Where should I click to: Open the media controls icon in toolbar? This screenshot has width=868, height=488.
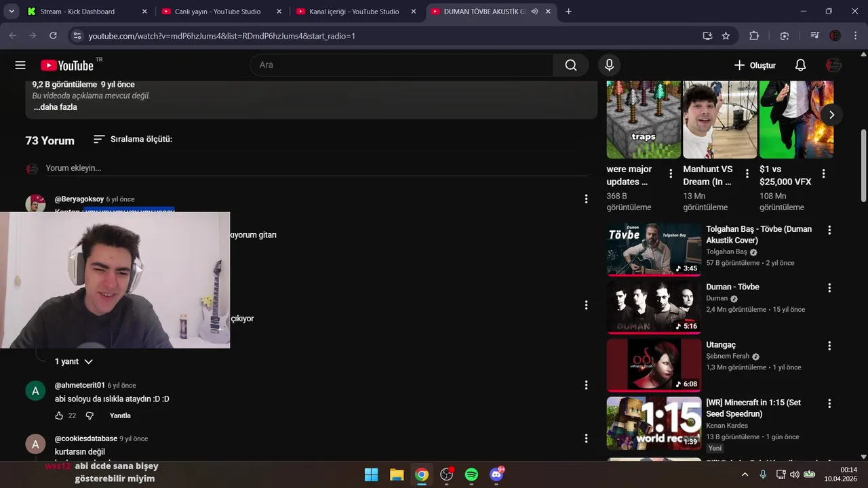coord(814,36)
